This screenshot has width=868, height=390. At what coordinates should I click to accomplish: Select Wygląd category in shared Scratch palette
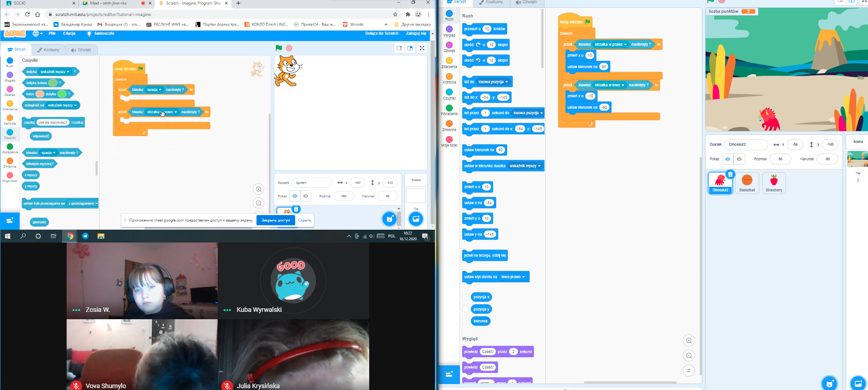click(x=10, y=77)
